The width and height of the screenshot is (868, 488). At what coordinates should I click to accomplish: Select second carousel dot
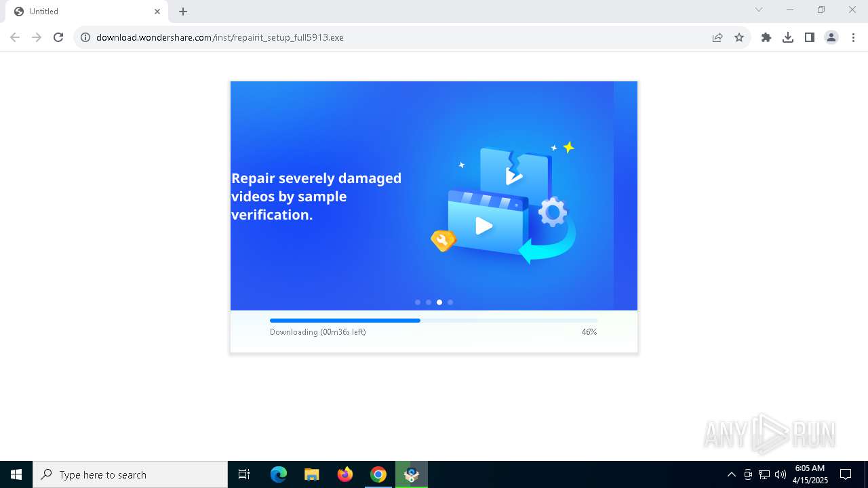point(429,302)
